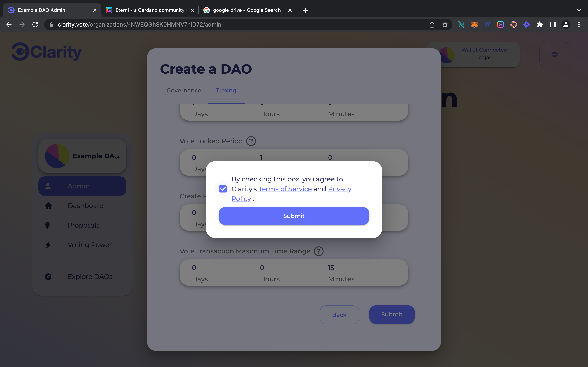Click the Vote Transaction Maximum Time Range help icon
Screen dimensions: 588x367
click(318, 251)
